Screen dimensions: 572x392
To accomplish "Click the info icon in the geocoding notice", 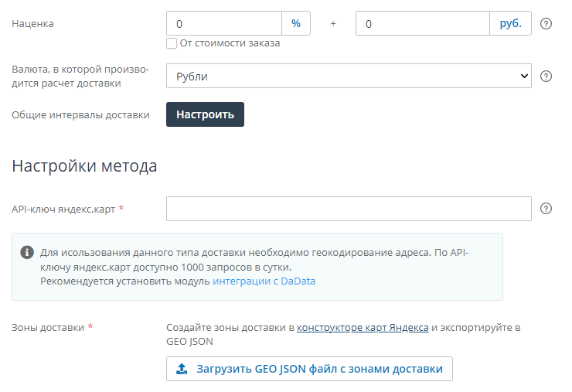I will point(27,253).
